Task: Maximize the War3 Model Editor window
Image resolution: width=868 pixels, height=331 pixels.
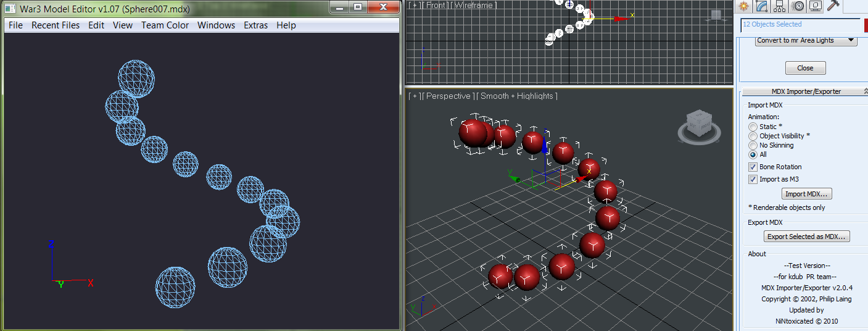Action: tap(358, 7)
